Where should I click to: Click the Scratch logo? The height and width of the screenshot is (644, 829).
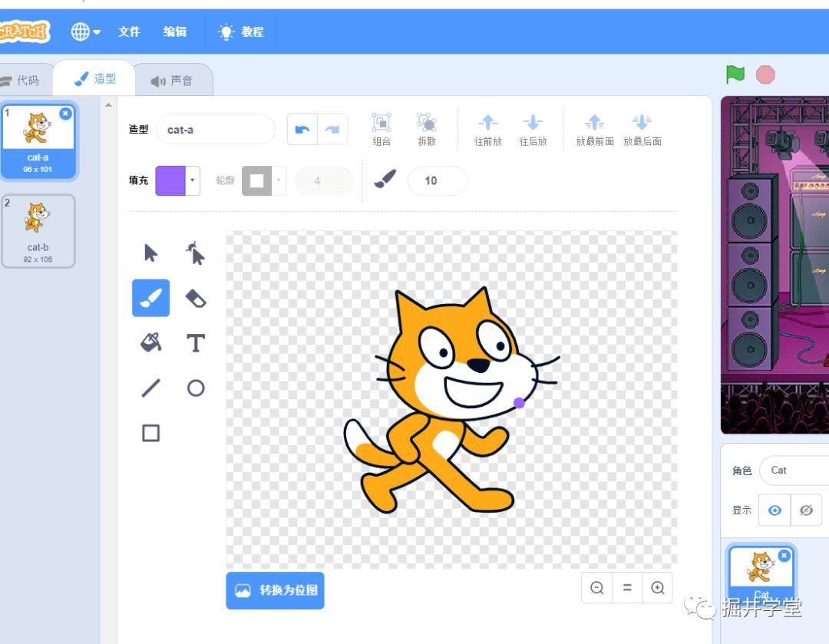[25, 31]
